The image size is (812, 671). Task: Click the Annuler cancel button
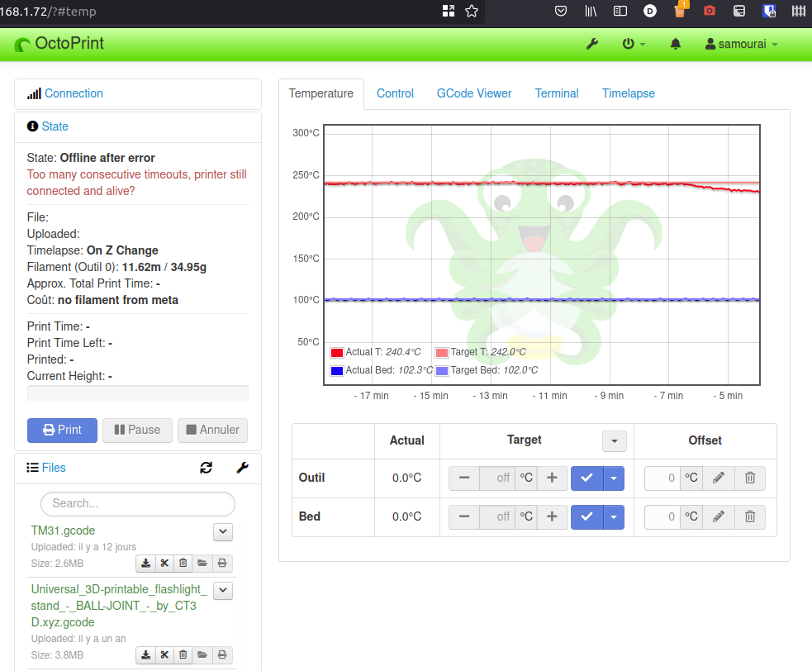tap(212, 430)
